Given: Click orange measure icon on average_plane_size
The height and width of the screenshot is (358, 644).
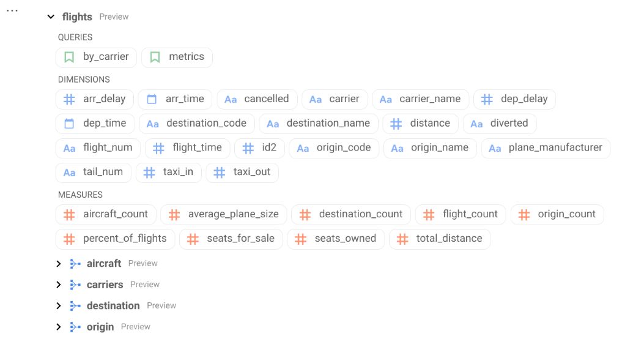Looking at the screenshot, I should click(x=174, y=215).
